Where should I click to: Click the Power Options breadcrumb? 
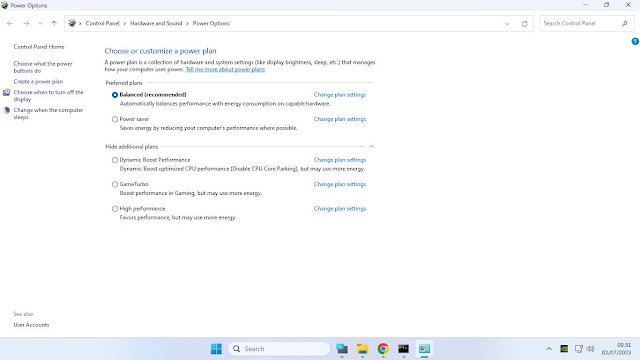click(x=211, y=23)
